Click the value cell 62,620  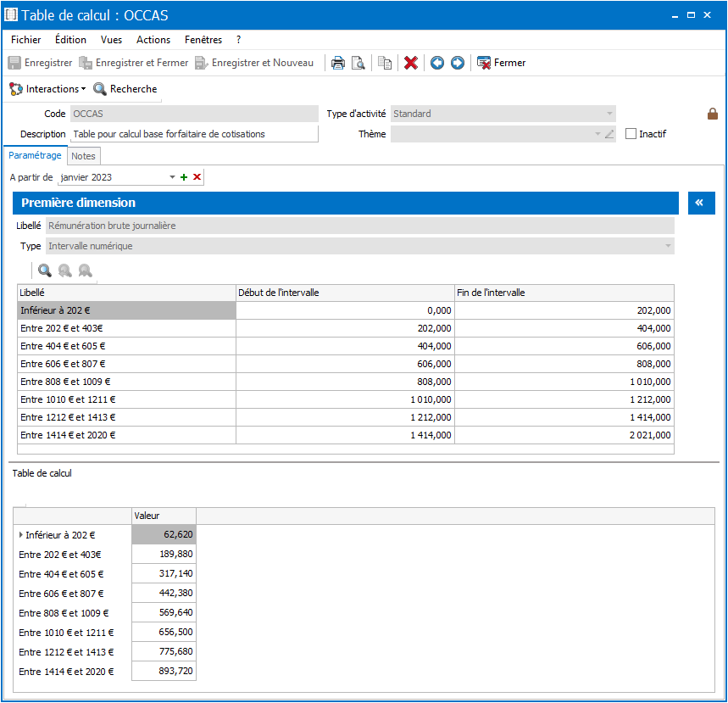point(164,534)
